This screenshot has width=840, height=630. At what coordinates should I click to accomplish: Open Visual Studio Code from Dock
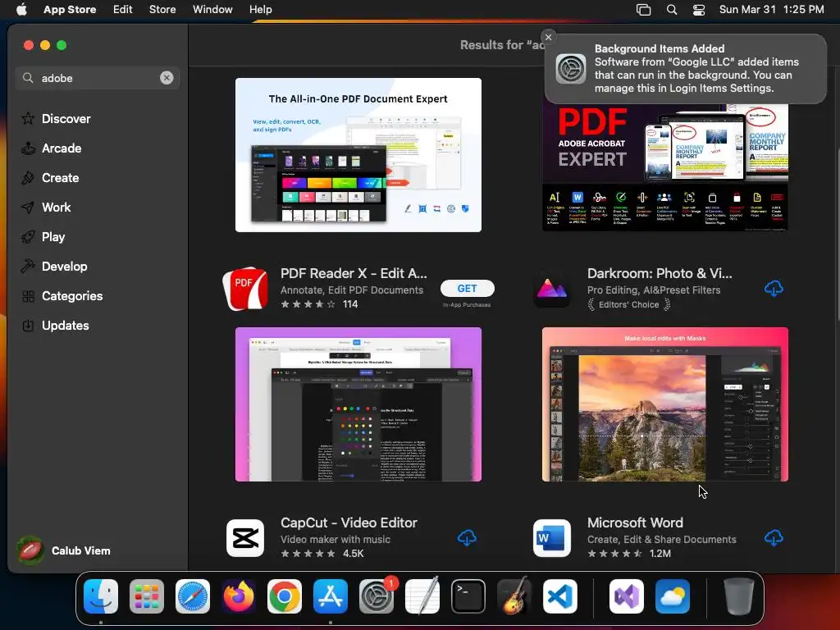point(560,596)
